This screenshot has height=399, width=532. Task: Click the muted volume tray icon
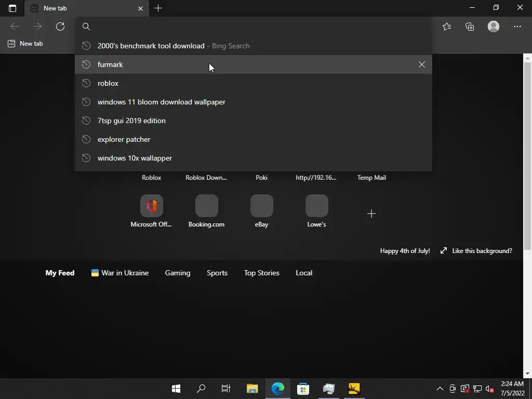(x=489, y=389)
